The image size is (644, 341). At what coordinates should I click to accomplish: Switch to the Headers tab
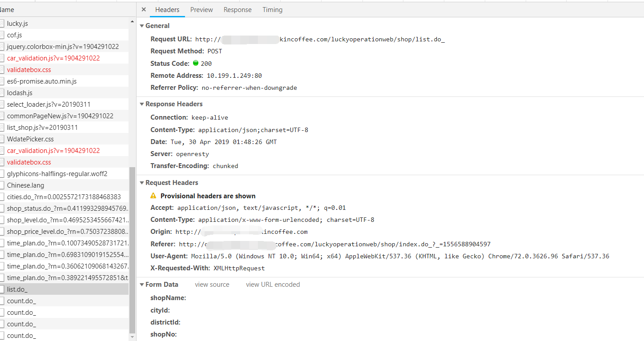[167, 10]
